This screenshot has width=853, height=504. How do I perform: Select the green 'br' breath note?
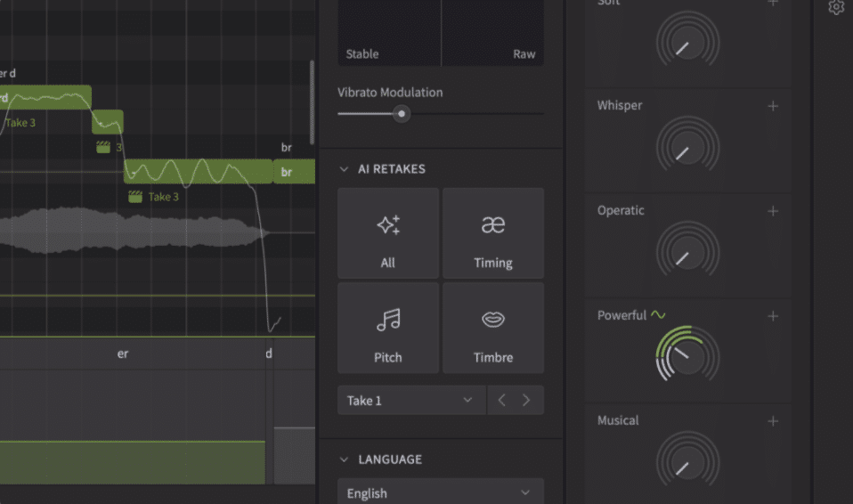(x=294, y=172)
